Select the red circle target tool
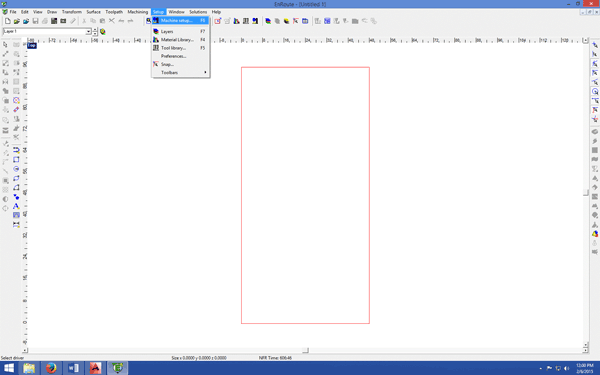The image size is (600, 375). point(16,100)
